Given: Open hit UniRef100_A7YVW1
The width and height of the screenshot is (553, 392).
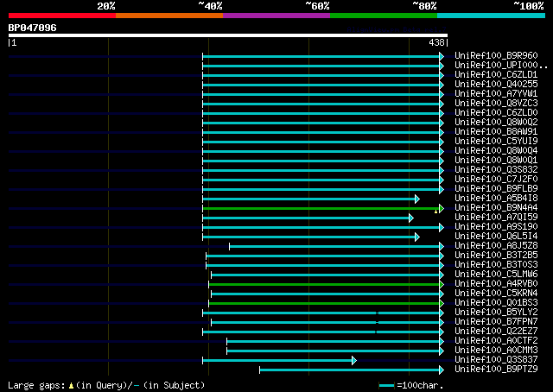Looking at the screenshot, I should [x=496, y=93].
